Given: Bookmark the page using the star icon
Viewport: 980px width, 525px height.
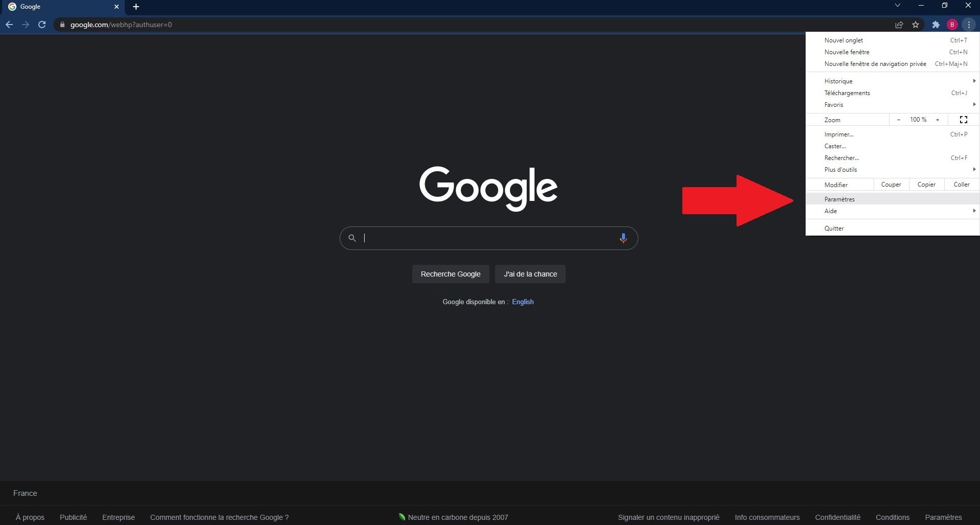Looking at the screenshot, I should tap(916, 25).
